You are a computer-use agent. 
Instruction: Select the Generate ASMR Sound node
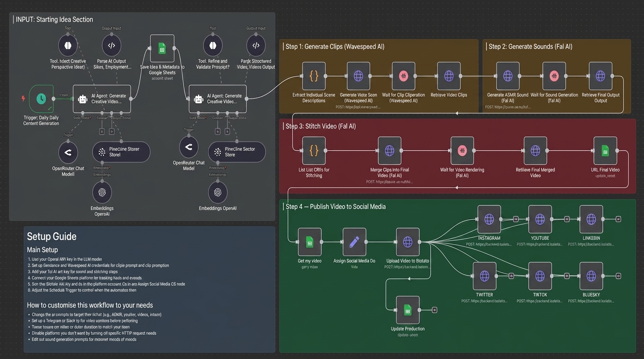[x=507, y=76]
